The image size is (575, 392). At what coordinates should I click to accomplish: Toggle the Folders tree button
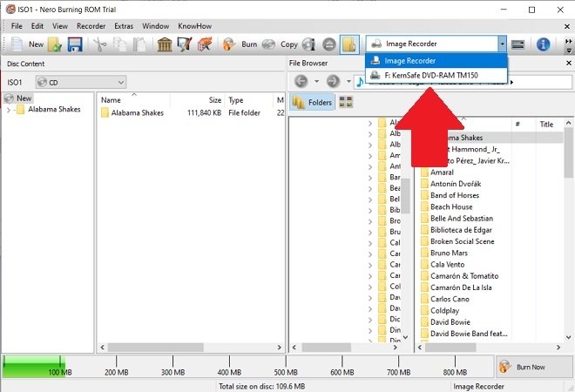pyautogui.click(x=312, y=102)
